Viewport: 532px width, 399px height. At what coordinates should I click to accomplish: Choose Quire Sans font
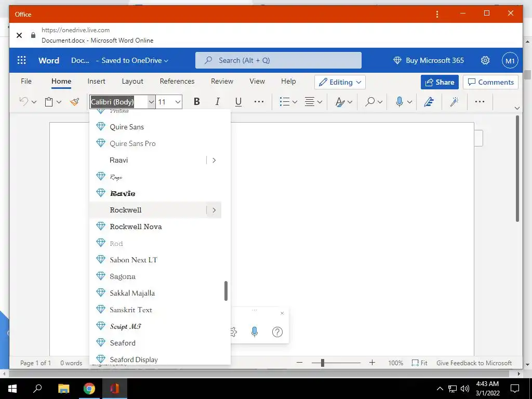[155, 127]
